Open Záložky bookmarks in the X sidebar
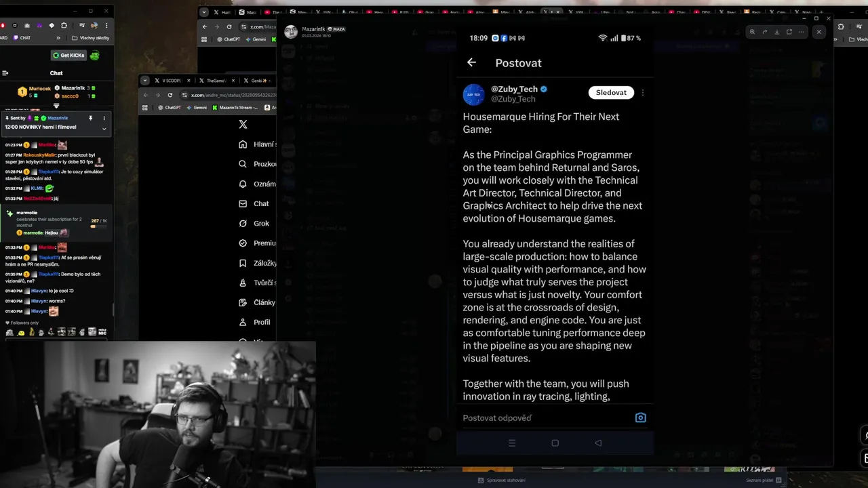 (x=258, y=263)
